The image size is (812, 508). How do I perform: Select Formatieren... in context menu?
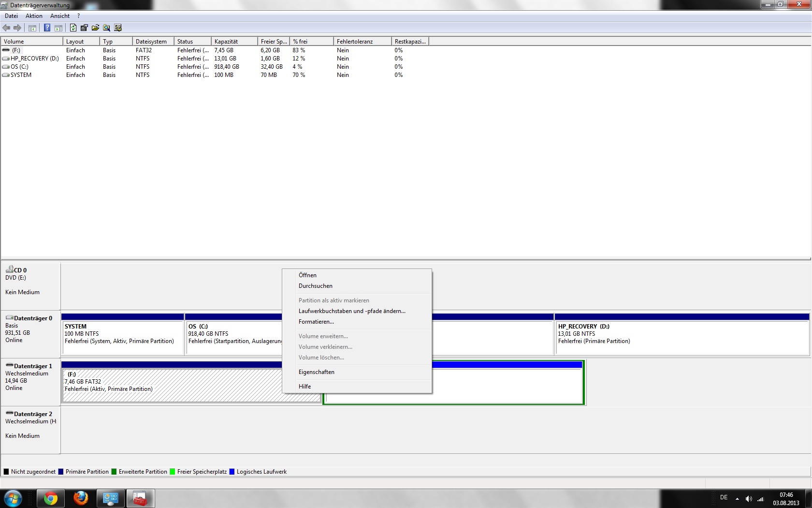point(357,322)
